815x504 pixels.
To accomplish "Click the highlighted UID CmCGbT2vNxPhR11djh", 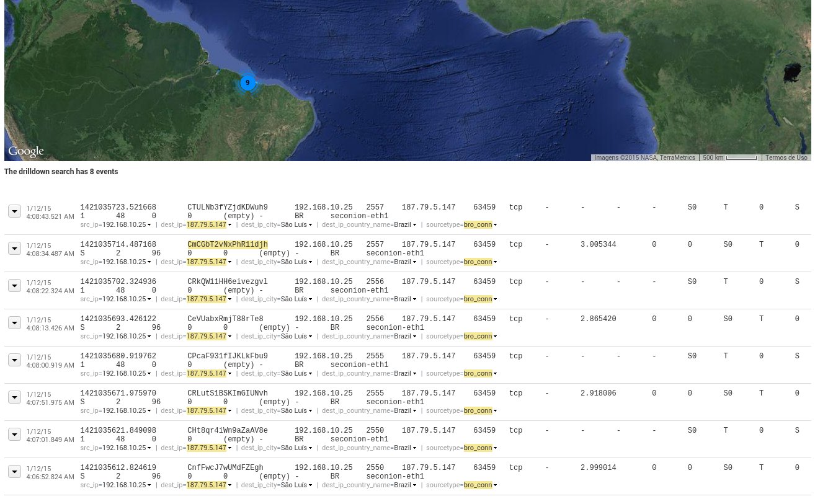I will [x=228, y=244].
